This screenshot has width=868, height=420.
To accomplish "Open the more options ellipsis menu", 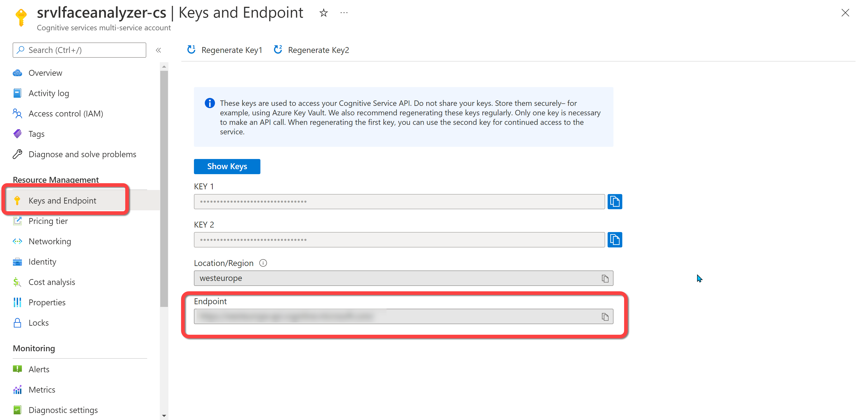I will [x=344, y=13].
